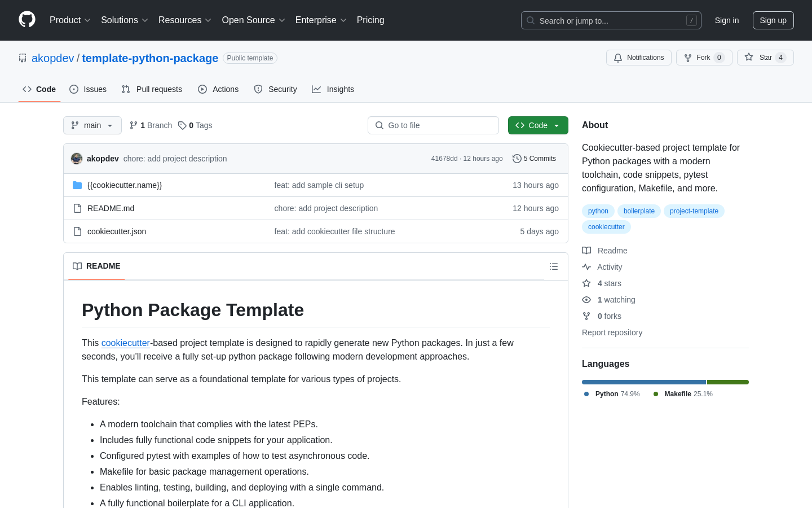Open commit 'feat: add cookiecutter file structure'
The height and width of the screenshot is (508, 812).
pos(335,231)
